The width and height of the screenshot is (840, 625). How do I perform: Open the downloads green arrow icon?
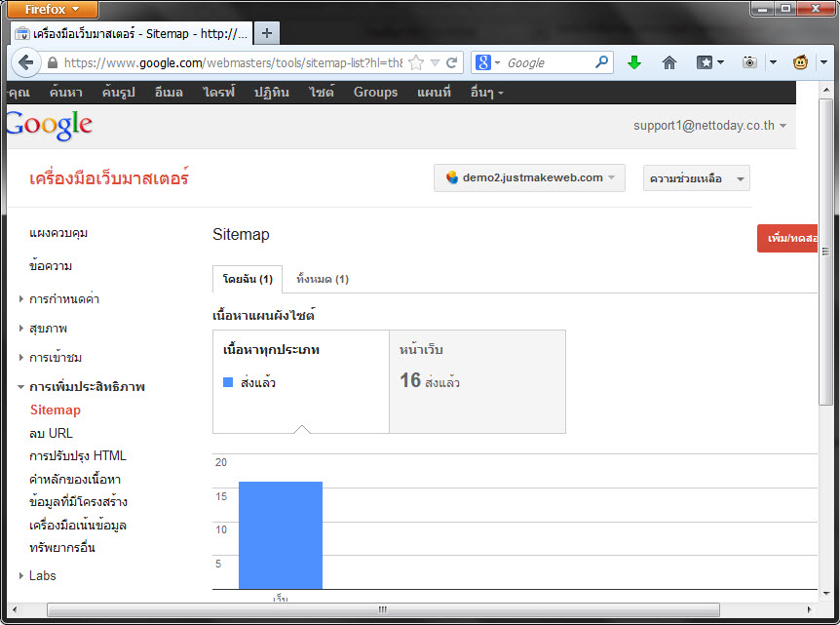pyautogui.click(x=634, y=62)
